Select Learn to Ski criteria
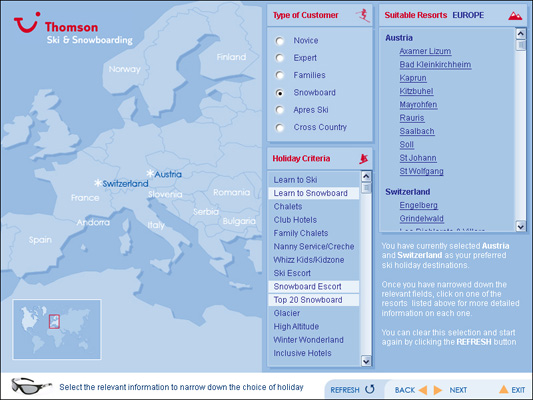This screenshot has width=533, height=400. coord(295,180)
